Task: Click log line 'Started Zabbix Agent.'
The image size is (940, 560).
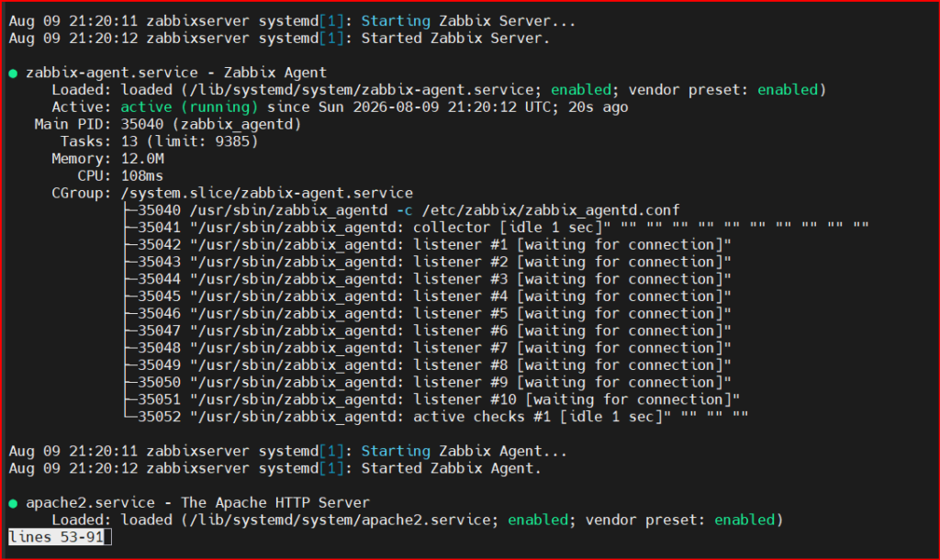Action: [275, 468]
